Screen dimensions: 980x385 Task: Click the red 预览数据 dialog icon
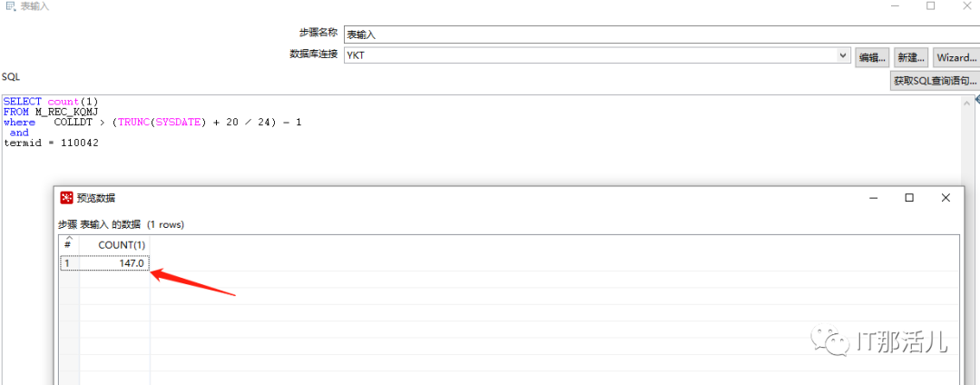click(66, 198)
